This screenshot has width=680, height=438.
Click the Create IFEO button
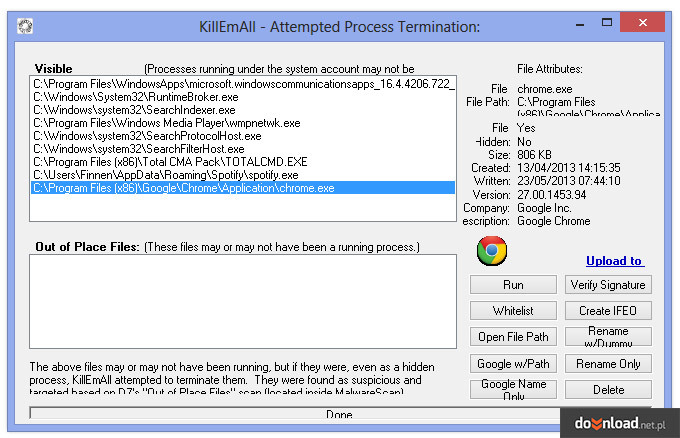(x=608, y=311)
